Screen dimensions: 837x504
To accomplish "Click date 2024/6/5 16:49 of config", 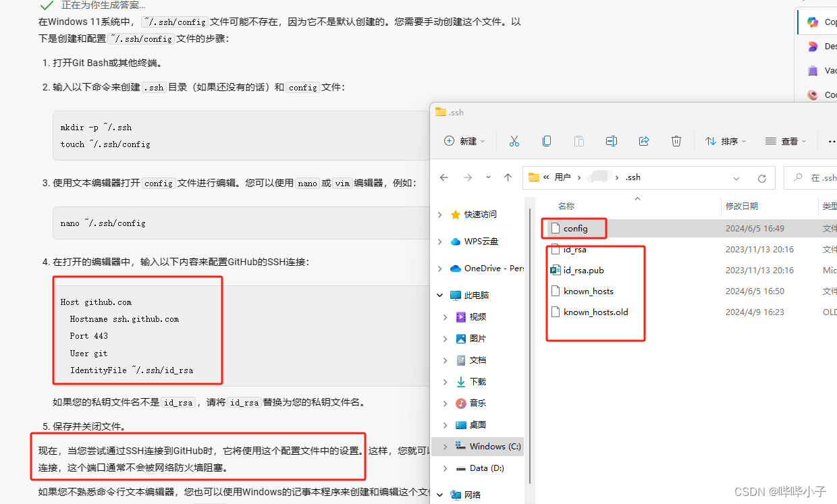I will coord(755,229).
